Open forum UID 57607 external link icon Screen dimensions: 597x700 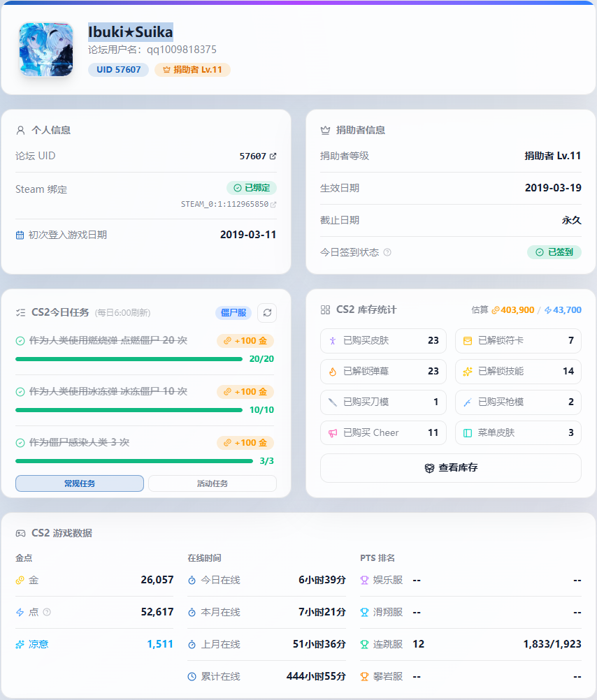coord(273,156)
